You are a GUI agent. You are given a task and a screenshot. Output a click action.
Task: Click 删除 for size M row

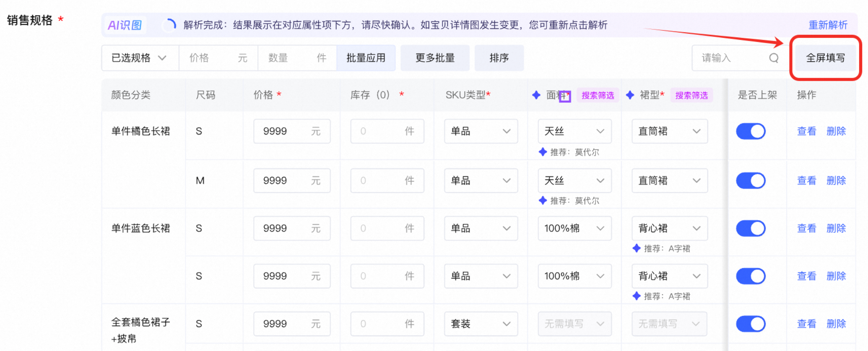[836, 181]
